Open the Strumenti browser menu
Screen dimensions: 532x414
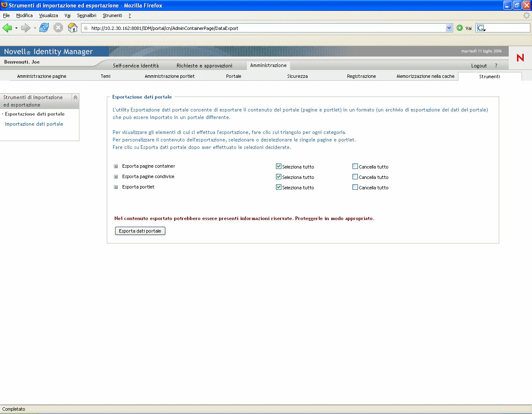112,15
